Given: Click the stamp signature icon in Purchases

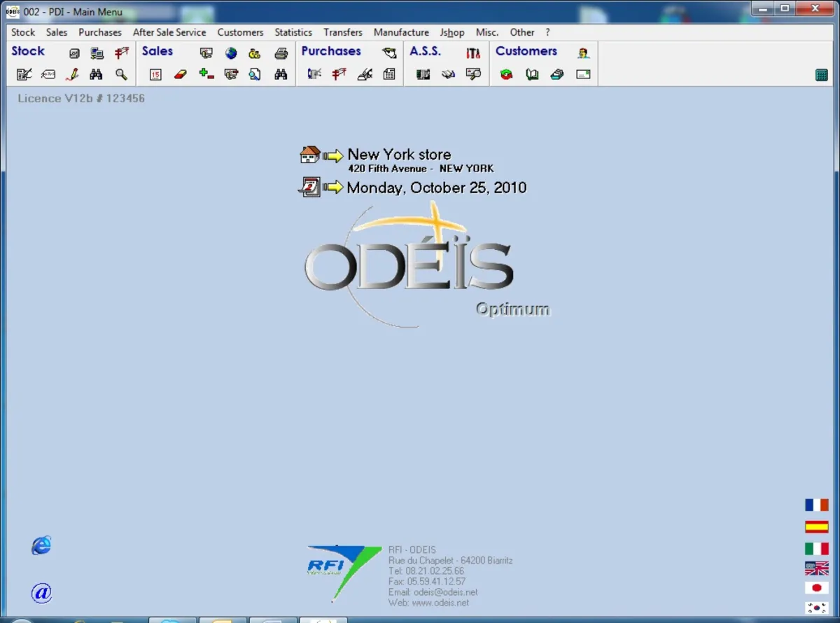Looking at the screenshot, I should pos(365,74).
